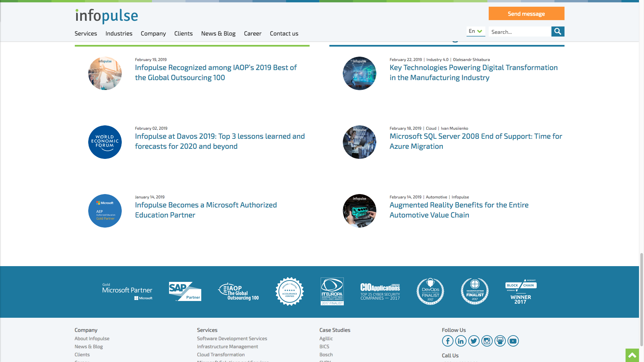Open the LinkedIn social icon

[x=461, y=341]
